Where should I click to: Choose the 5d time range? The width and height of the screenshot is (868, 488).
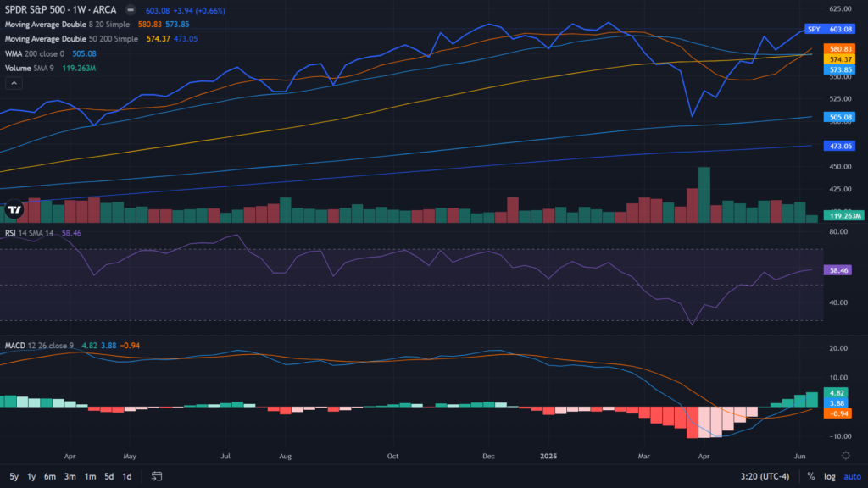click(109, 476)
